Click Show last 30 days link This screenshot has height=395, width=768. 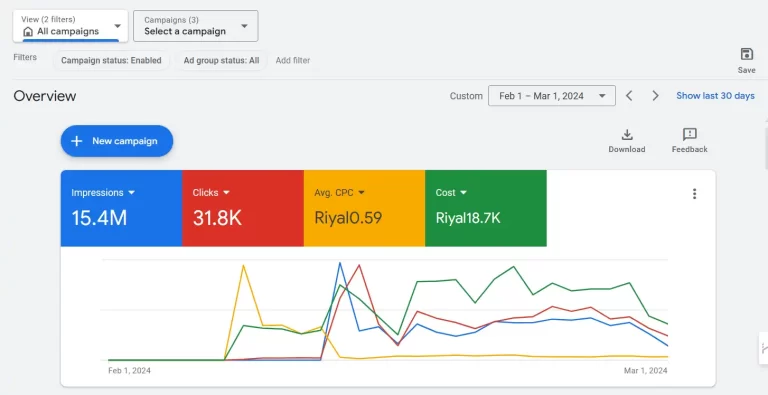pos(715,96)
